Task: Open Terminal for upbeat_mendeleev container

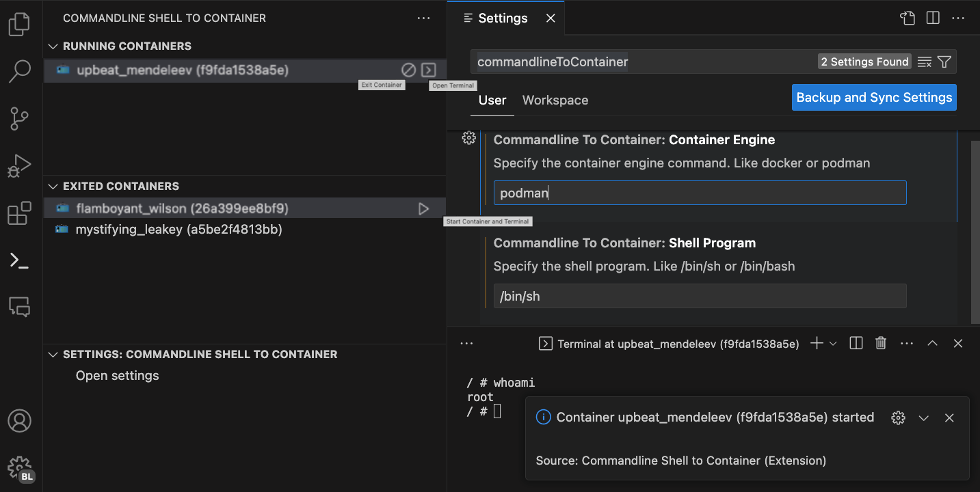Action: (429, 70)
